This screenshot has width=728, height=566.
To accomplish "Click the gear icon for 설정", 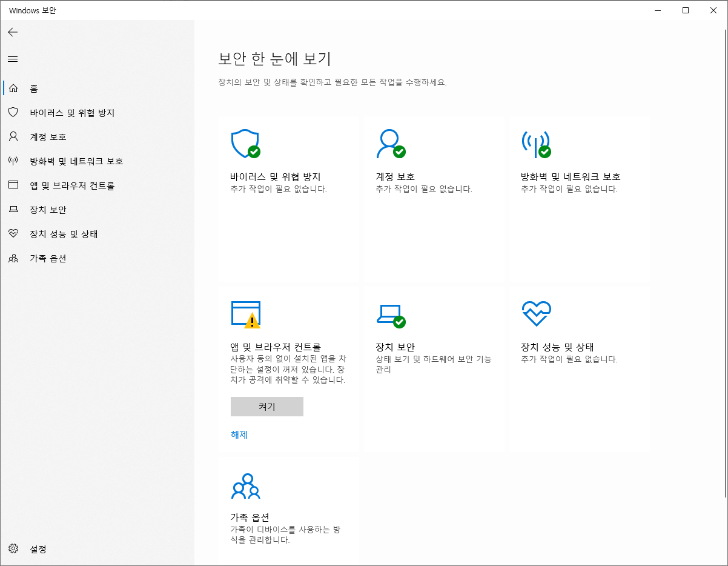I will [x=13, y=549].
